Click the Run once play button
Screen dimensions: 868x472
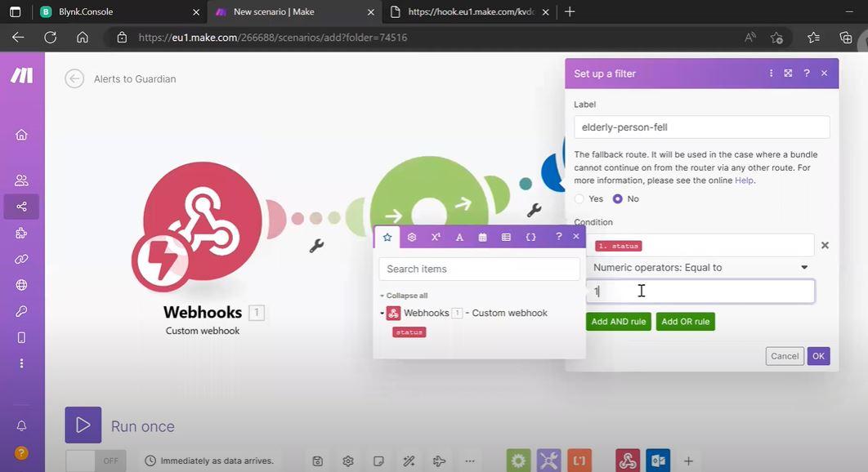[83, 425]
